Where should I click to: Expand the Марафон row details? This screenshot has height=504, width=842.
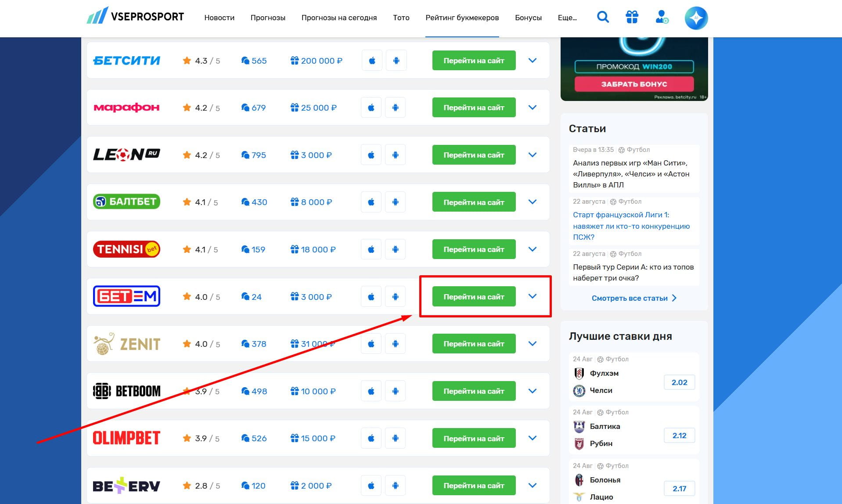coord(533,108)
